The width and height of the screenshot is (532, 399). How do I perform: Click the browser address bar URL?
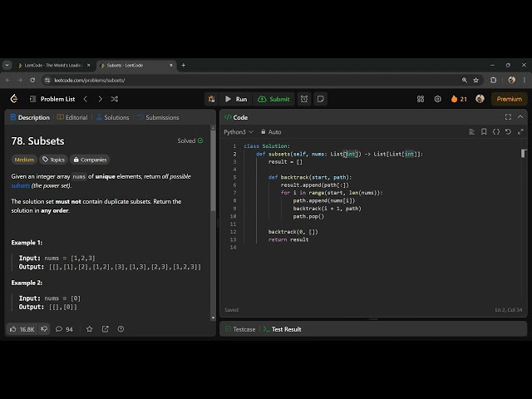[90, 81]
